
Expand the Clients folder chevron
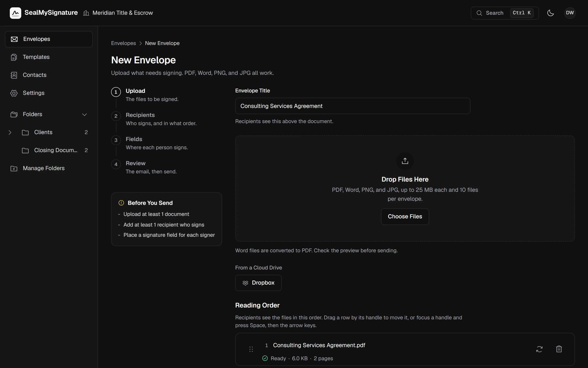pyautogui.click(x=10, y=132)
